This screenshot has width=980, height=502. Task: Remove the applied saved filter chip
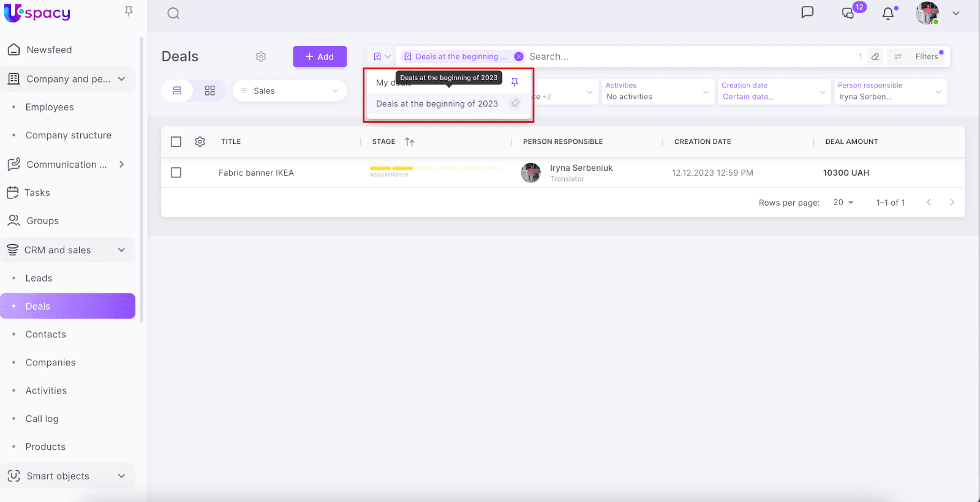(519, 56)
